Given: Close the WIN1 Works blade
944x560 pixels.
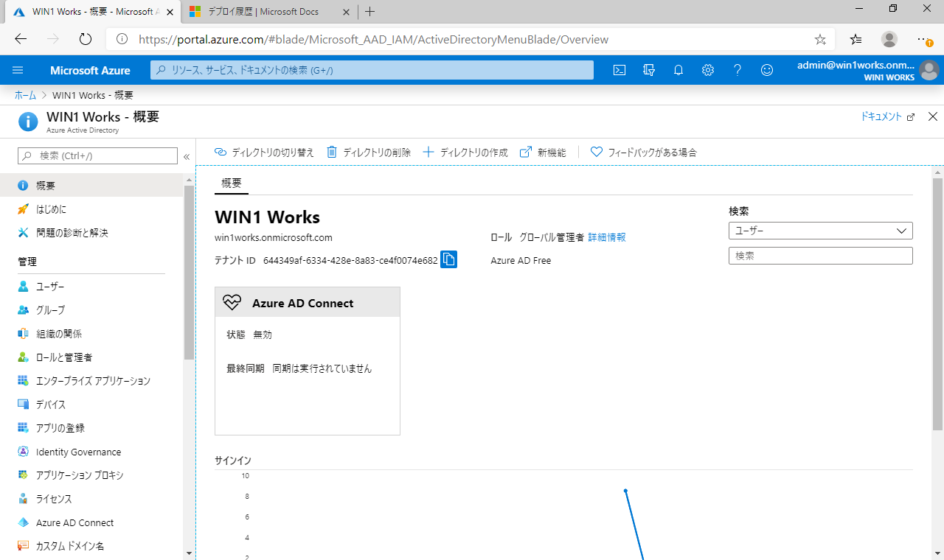Looking at the screenshot, I should 933,116.
